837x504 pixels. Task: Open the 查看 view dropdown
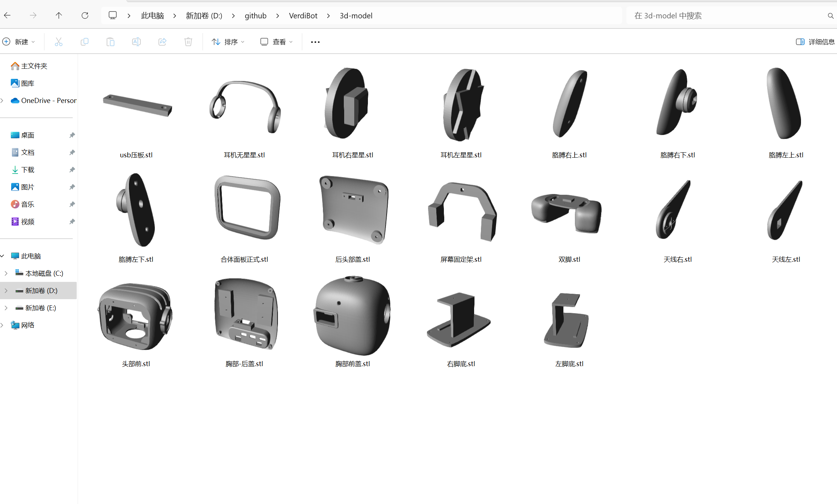pos(276,42)
